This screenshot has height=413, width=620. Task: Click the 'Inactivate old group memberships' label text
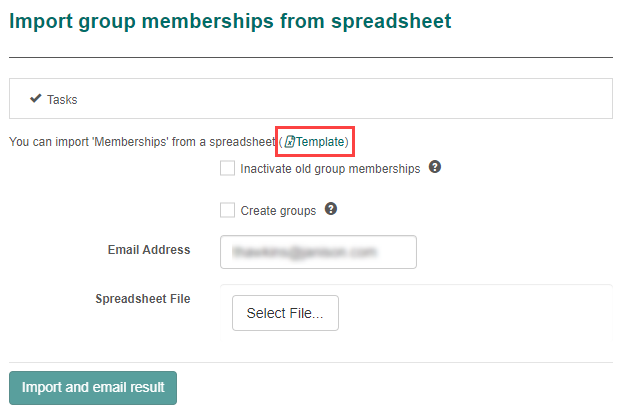(330, 169)
